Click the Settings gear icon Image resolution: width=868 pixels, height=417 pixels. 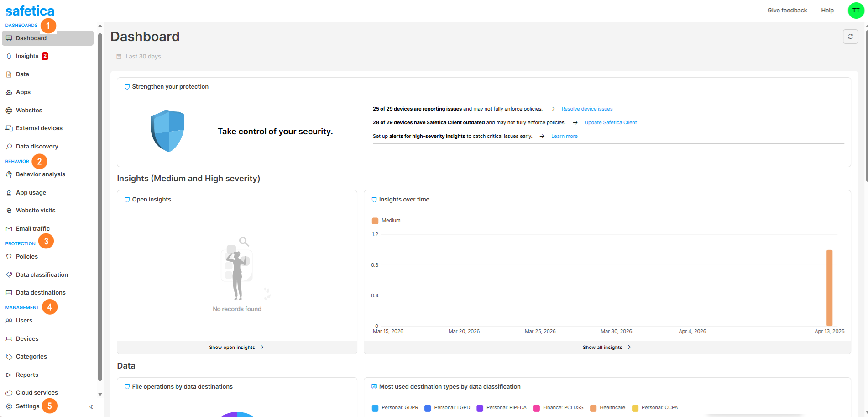pyautogui.click(x=9, y=406)
